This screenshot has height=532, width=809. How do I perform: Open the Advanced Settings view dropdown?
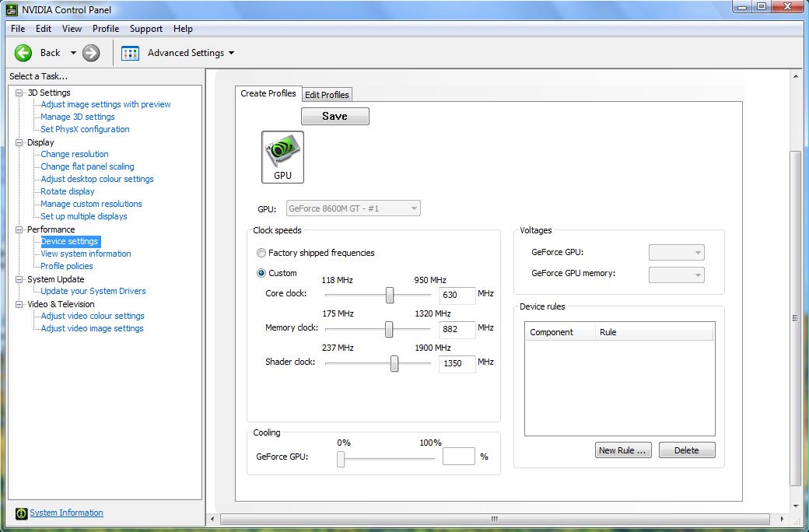[231, 53]
